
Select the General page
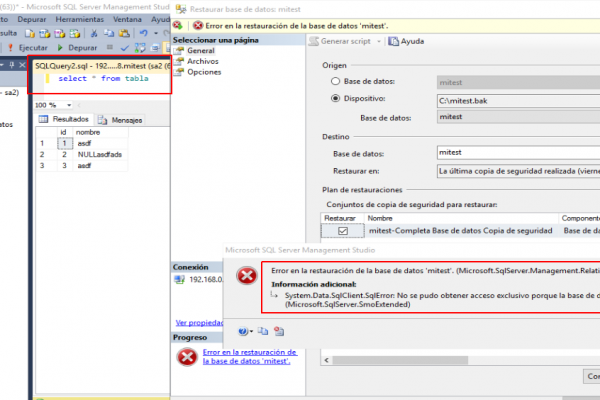201,51
